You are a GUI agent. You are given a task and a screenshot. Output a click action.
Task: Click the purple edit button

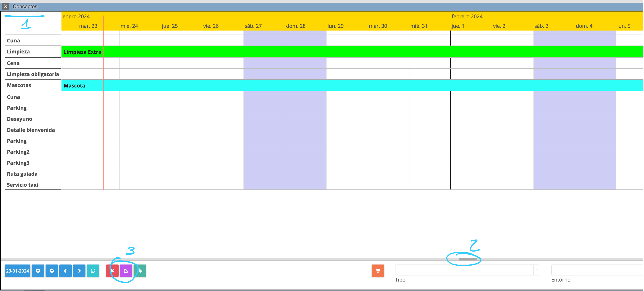(126, 271)
